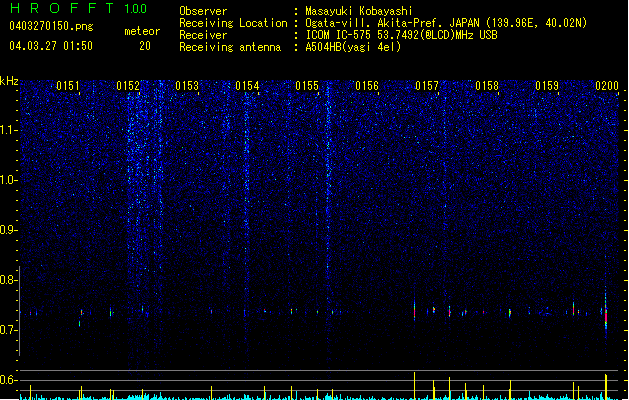The width and height of the screenshot is (629, 400).
Task: Click the 0.9 kHz axis label
Action: coord(9,230)
